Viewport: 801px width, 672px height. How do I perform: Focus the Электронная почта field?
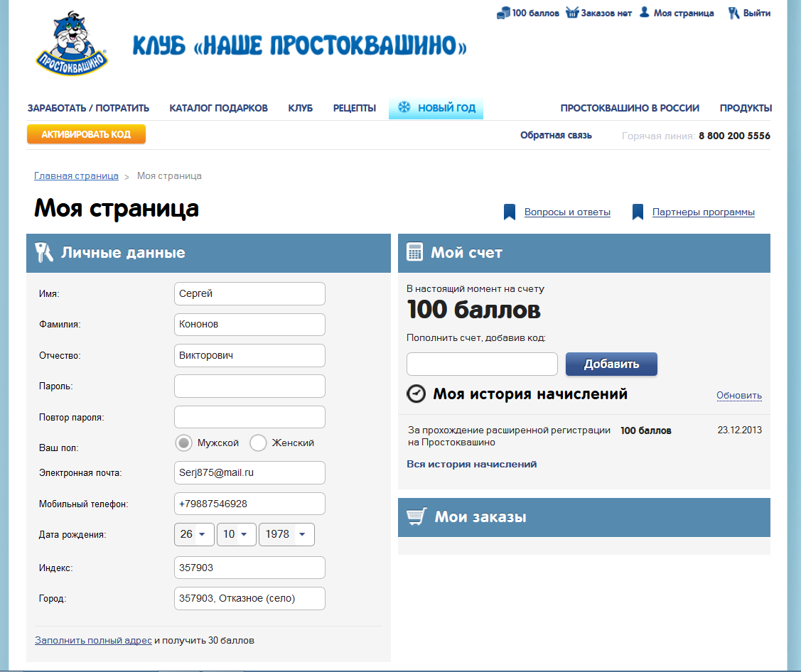(249, 473)
